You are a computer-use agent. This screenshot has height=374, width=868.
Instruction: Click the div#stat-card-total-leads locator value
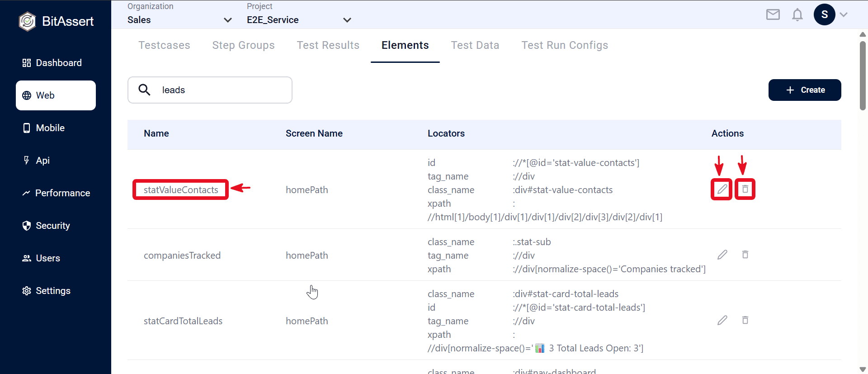click(x=566, y=294)
